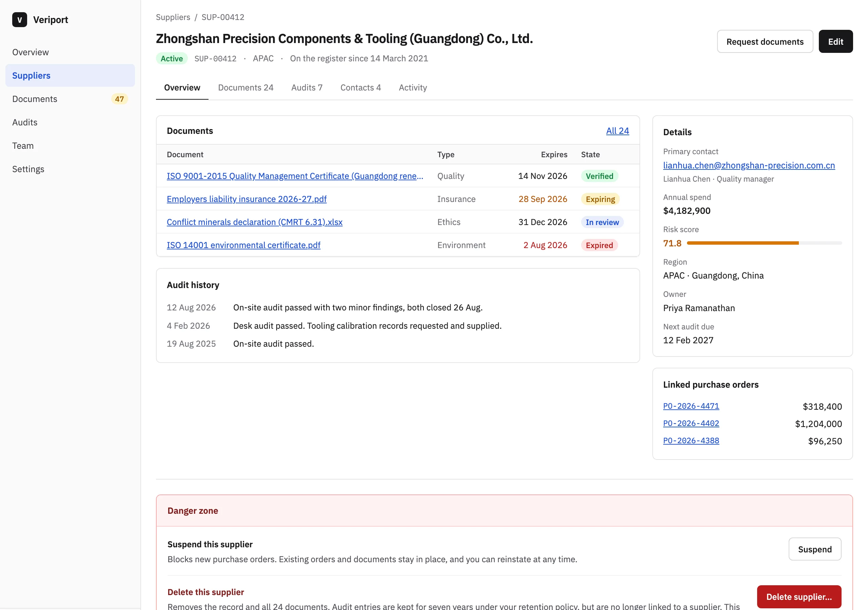Open Conflict minerals declaration (CMRT 6.31).xlsx
The height and width of the screenshot is (610, 868).
pos(254,222)
